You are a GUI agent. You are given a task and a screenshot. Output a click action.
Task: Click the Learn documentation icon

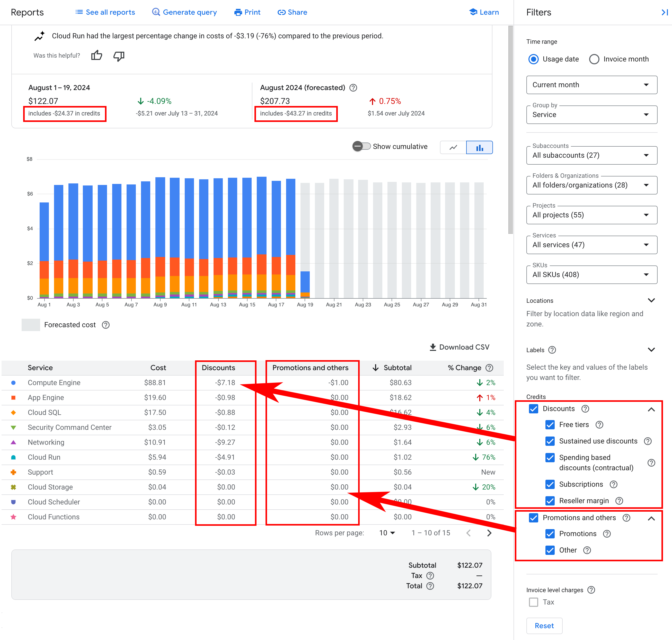tap(475, 12)
